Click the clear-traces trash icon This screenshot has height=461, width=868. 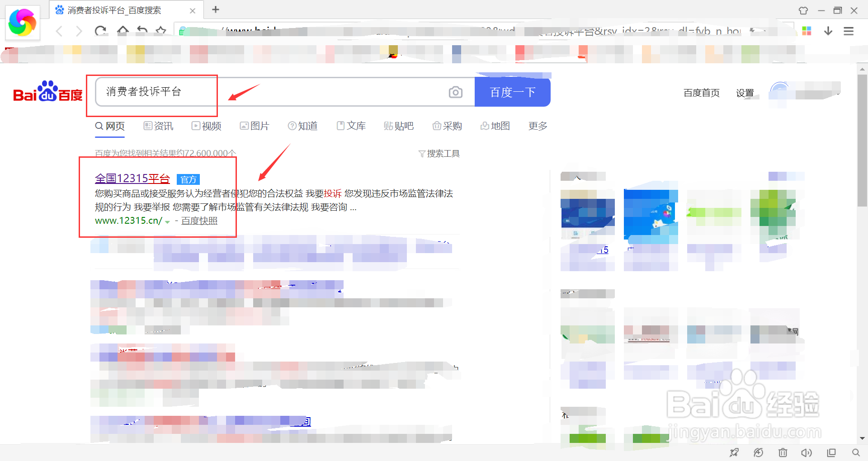coord(783,452)
